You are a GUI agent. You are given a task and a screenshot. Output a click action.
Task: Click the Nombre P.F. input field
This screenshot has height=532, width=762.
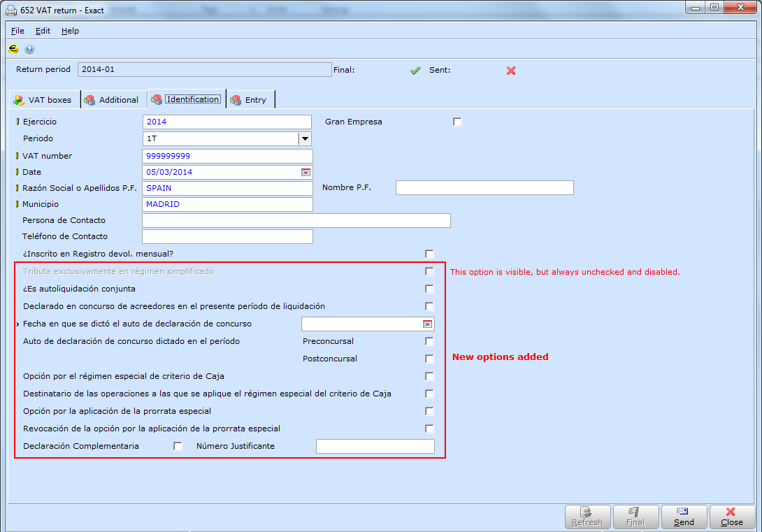[484, 187]
